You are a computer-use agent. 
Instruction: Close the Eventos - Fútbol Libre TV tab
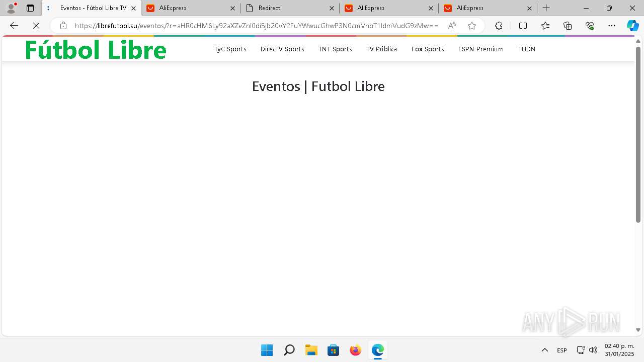click(x=133, y=8)
